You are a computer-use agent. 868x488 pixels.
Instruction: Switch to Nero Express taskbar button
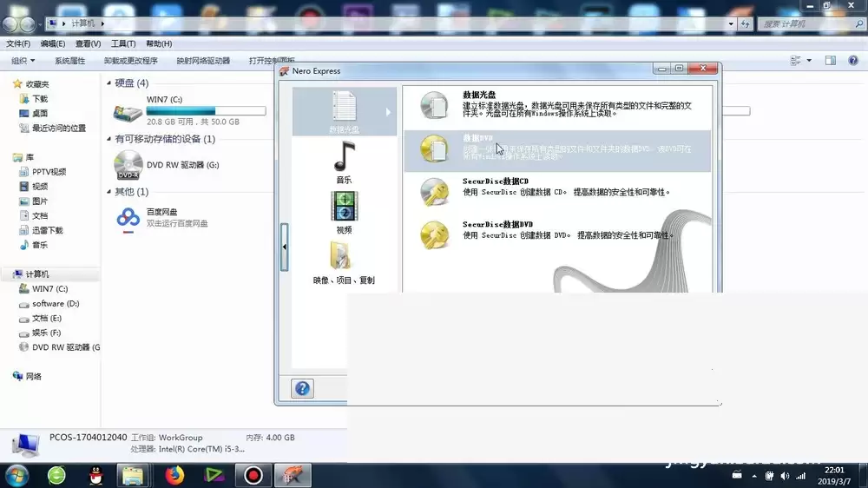pyautogui.click(x=293, y=475)
